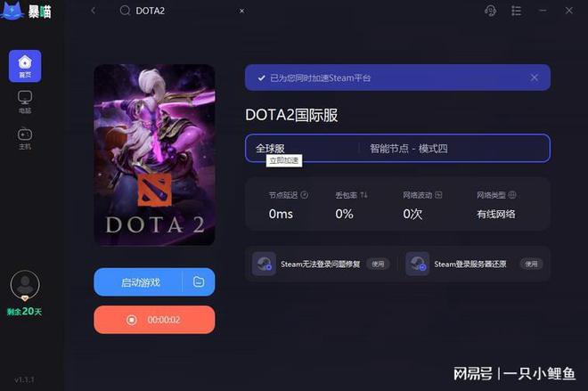Click the customer service headset icon
This screenshot has width=588, height=391.
(x=491, y=11)
